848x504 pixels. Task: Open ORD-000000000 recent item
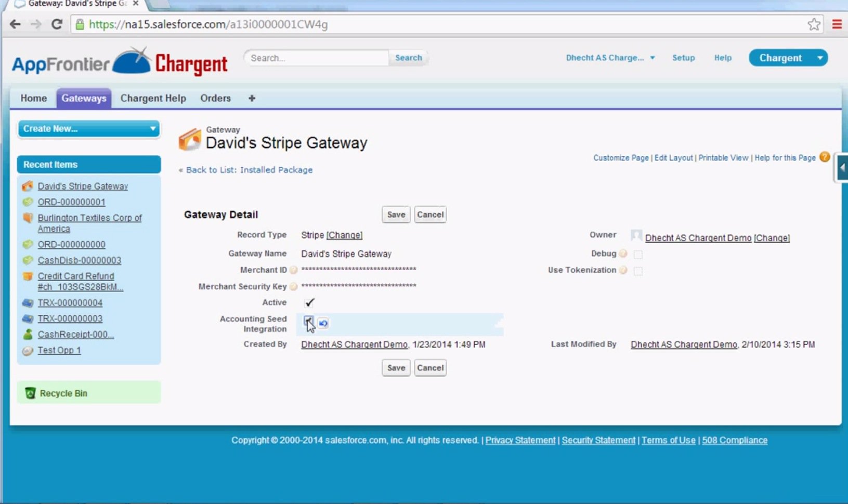coord(71,244)
